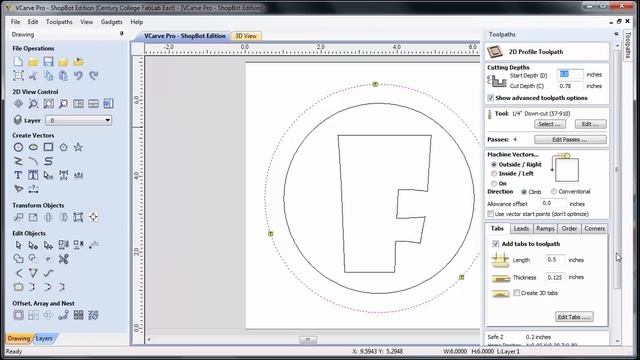
Task: Select the Draw Circle tool
Action: pos(18,147)
